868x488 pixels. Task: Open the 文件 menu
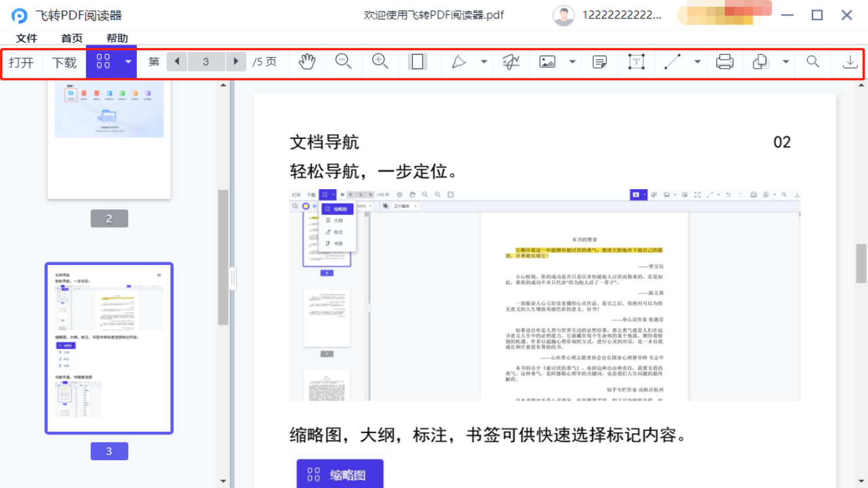(26, 38)
